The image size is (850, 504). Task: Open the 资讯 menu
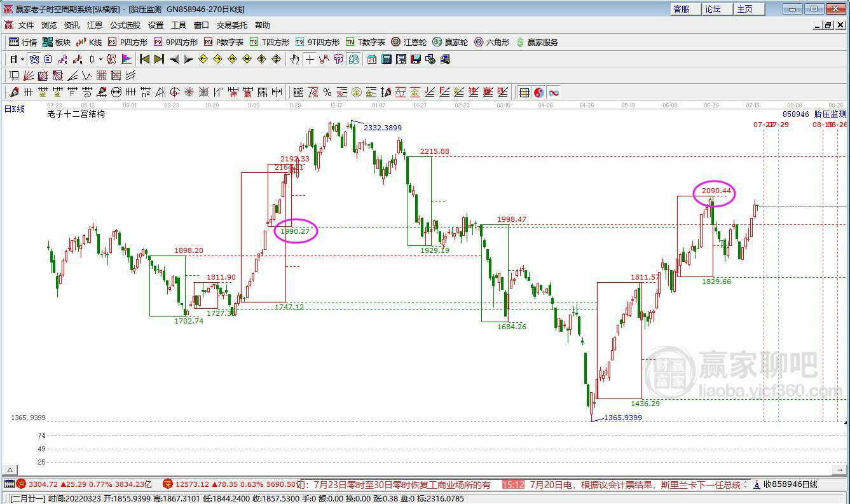pyautogui.click(x=72, y=25)
